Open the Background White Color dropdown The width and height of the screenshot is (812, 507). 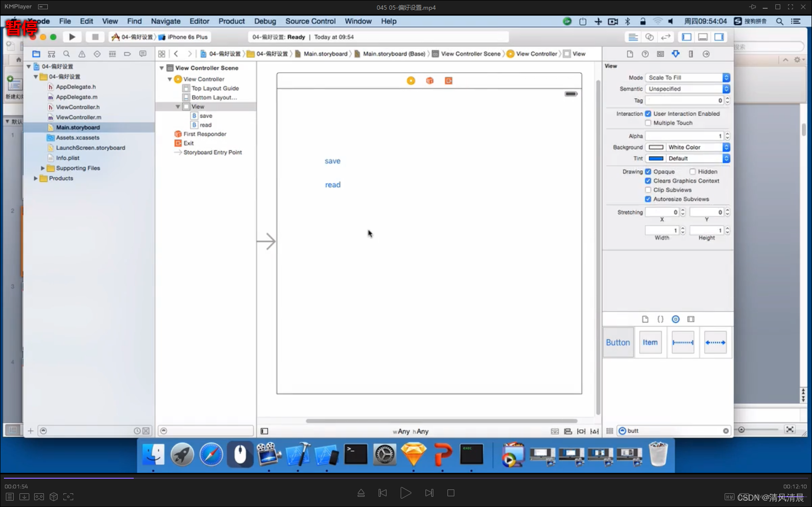697,147
